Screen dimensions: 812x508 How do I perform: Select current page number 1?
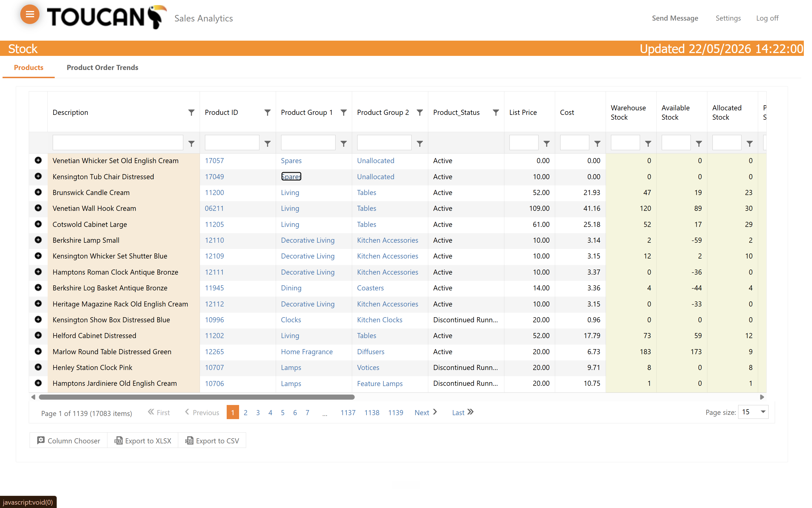point(233,412)
